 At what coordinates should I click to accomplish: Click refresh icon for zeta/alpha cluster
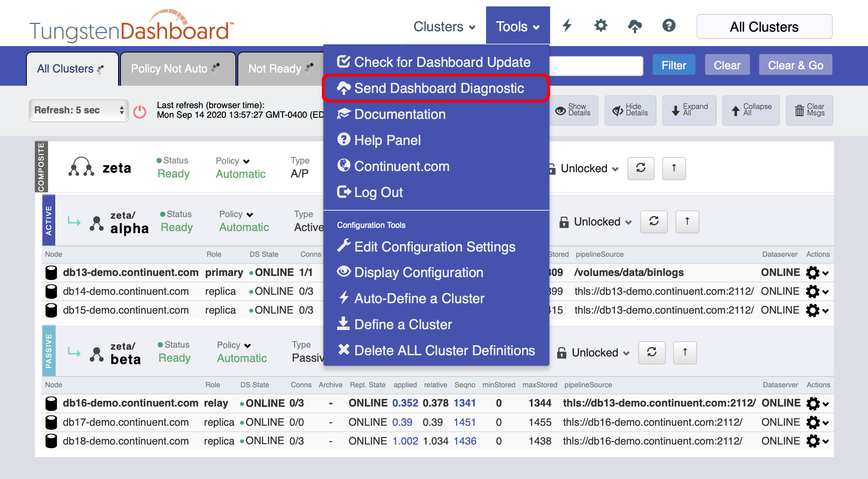tap(654, 221)
